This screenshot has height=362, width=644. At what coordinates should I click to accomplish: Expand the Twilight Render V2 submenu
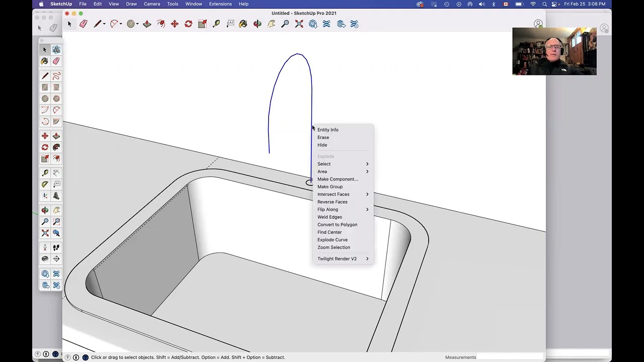343,258
